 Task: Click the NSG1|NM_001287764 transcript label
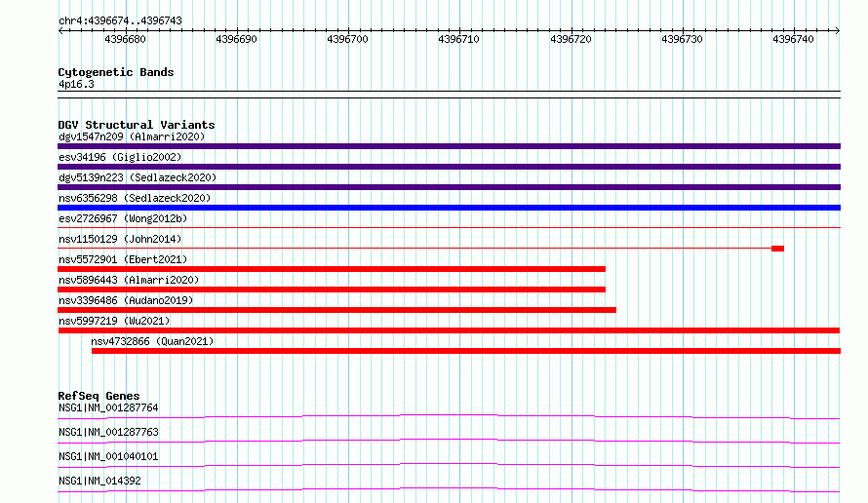tap(108, 407)
